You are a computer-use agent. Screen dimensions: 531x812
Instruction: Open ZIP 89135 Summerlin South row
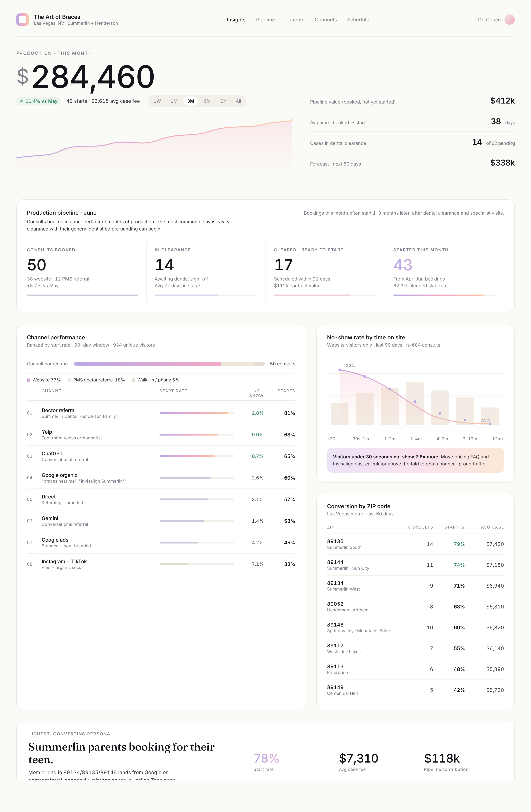415,544
